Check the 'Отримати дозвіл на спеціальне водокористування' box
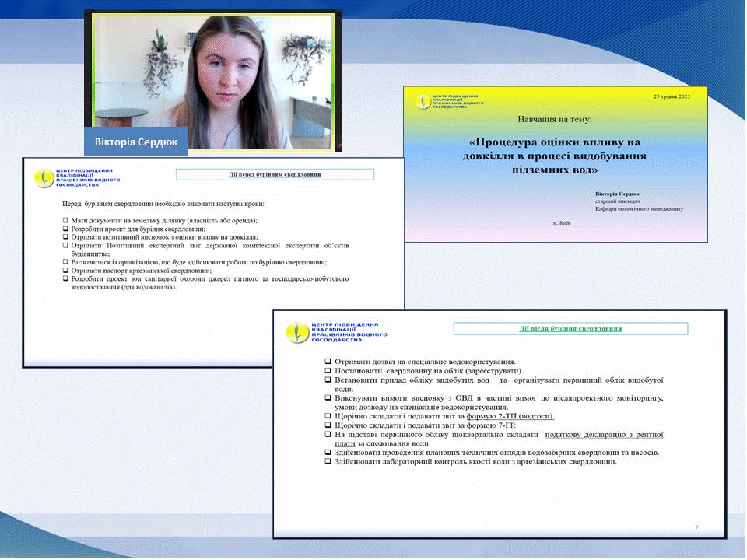Screen dimensions: 747x560 tap(328, 362)
